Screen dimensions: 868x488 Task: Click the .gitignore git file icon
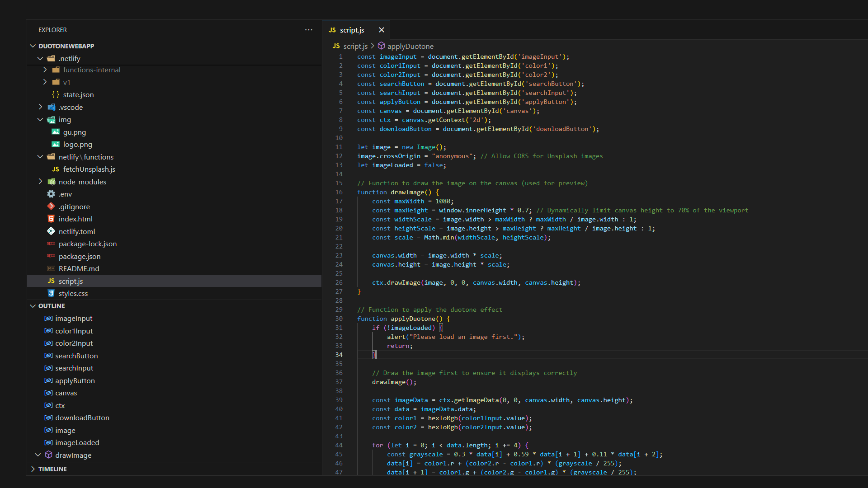(x=51, y=206)
